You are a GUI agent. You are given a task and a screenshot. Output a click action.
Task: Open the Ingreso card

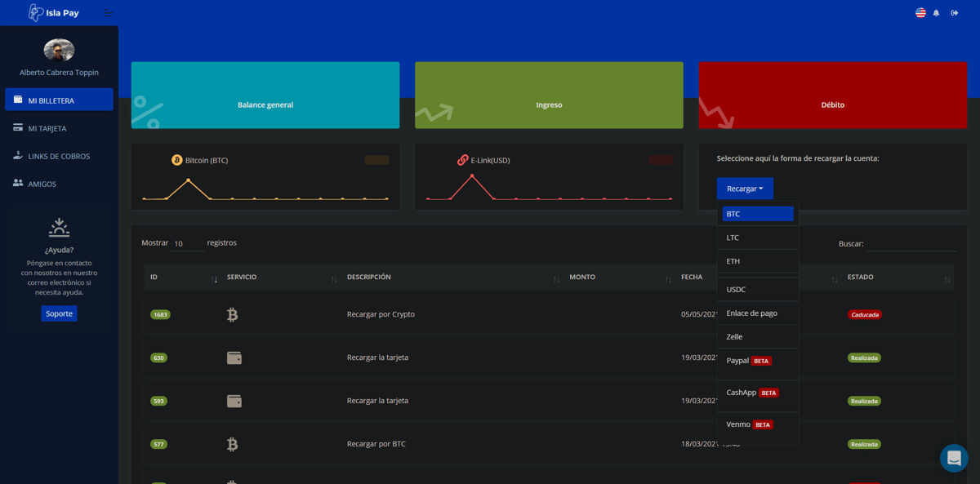(x=549, y=95)
